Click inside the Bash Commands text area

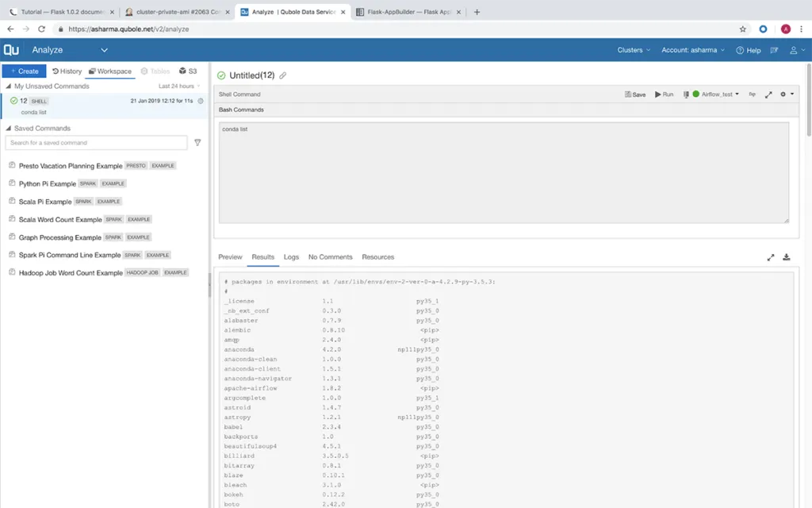coord(504,172)
